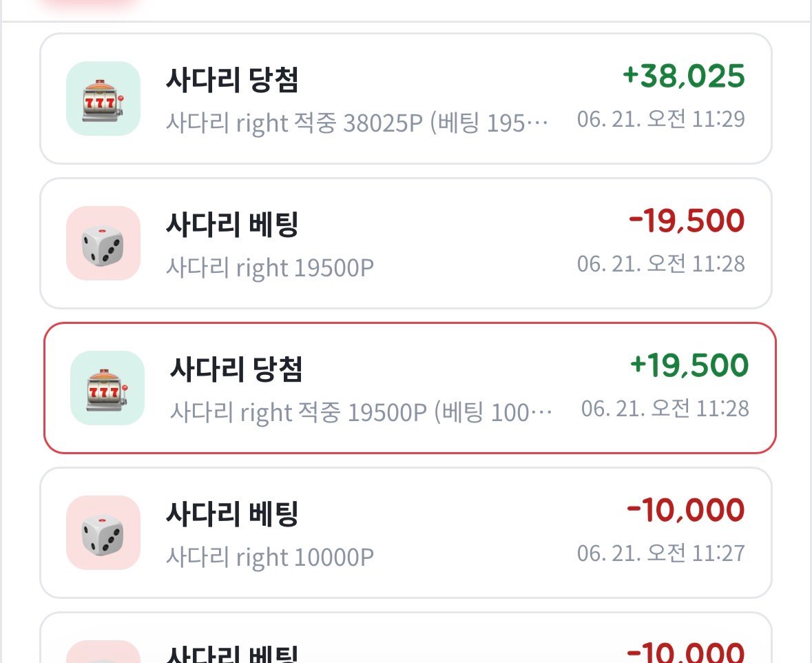
Task: Click description '사다리 right 10000P'
Action: point(270,558)
